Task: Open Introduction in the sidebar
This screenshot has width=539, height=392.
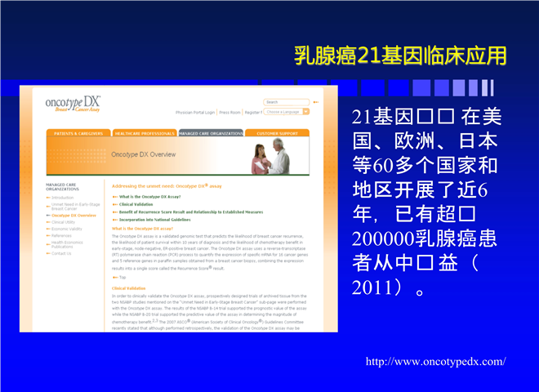Action: (63, 198)
